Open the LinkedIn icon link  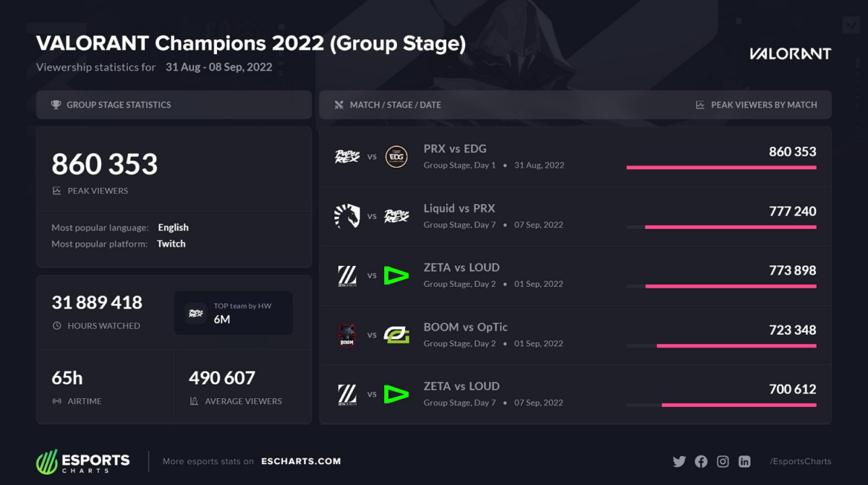coord(744,461)
